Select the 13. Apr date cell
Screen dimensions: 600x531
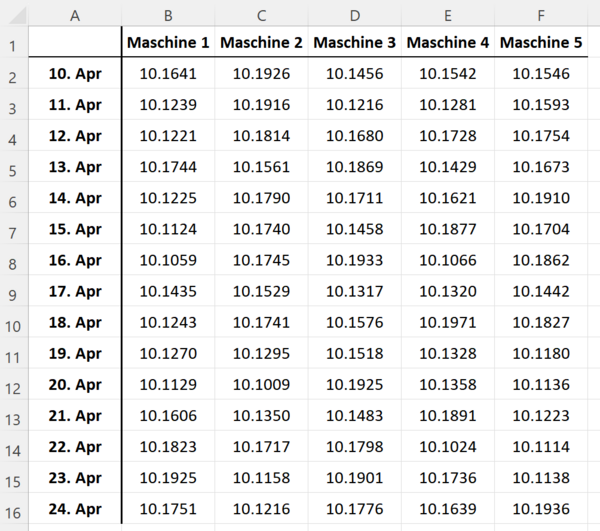pos(75,166)
